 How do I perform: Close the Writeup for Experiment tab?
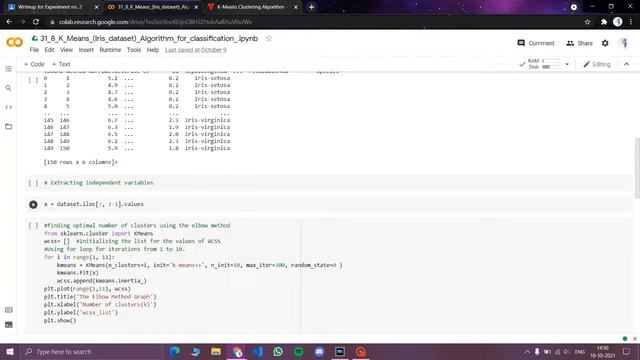coord(96,7)
